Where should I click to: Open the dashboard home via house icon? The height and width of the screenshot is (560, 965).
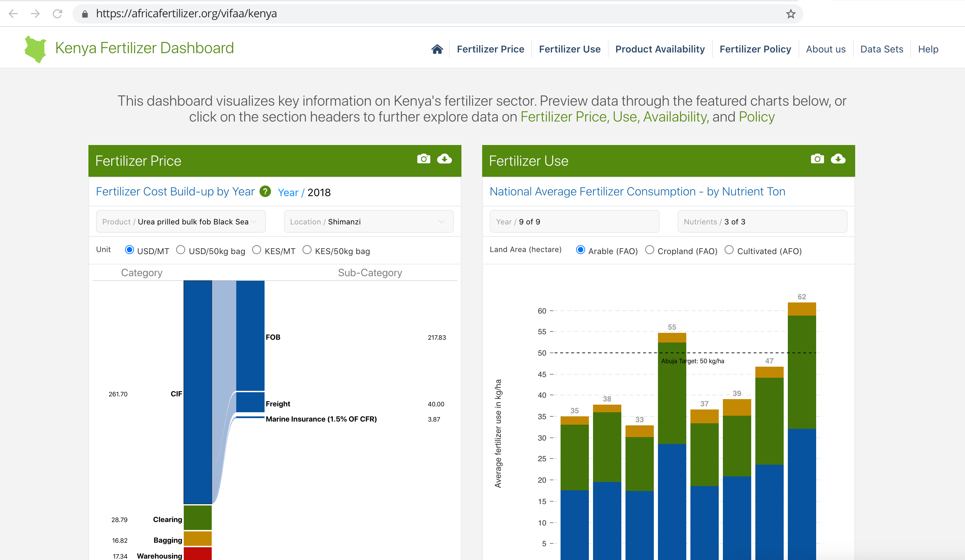(437, 49)
